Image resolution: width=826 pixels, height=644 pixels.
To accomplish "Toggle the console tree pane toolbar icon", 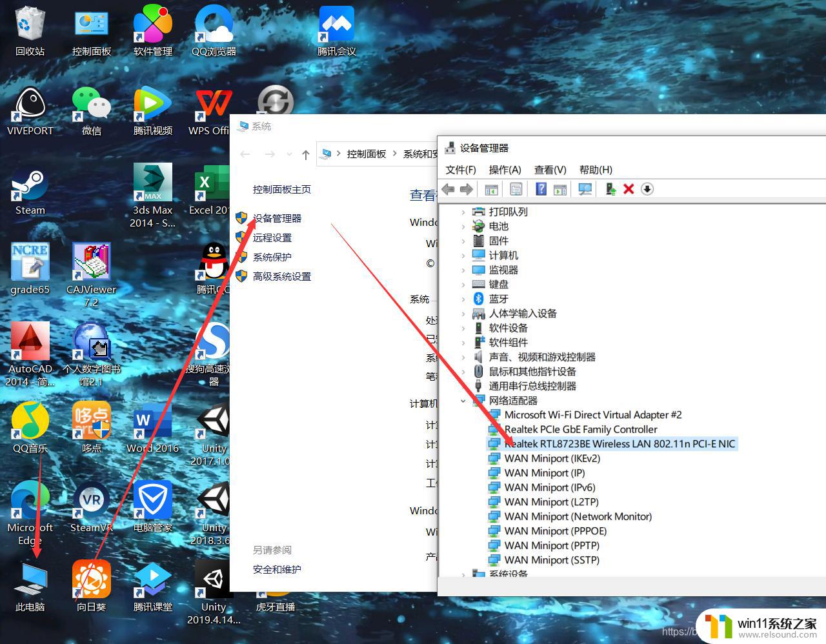I will pos(491,189).
